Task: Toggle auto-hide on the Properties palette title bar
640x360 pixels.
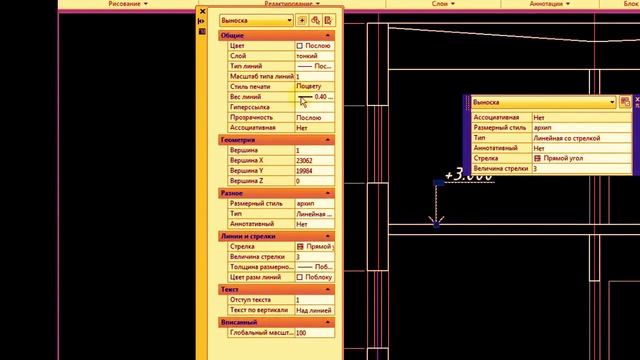Action: tap(201, 21)
